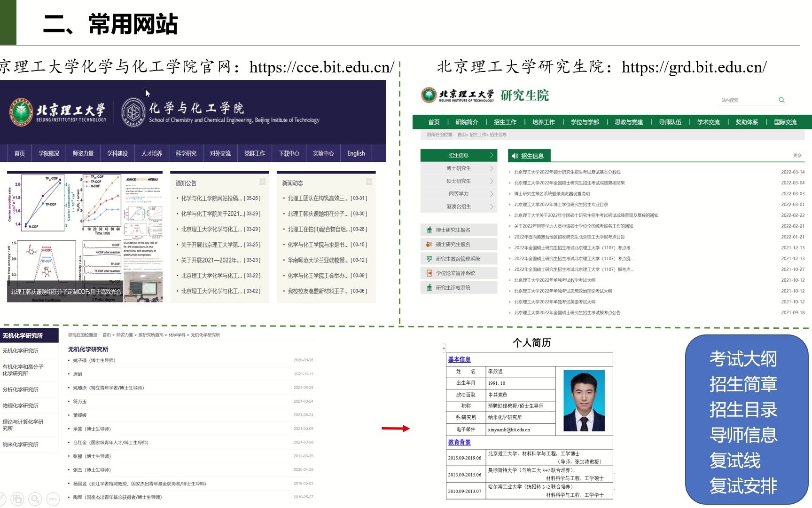Open the 学院概况 nav item
Screen dimensions: 812x508
[49, 153]
